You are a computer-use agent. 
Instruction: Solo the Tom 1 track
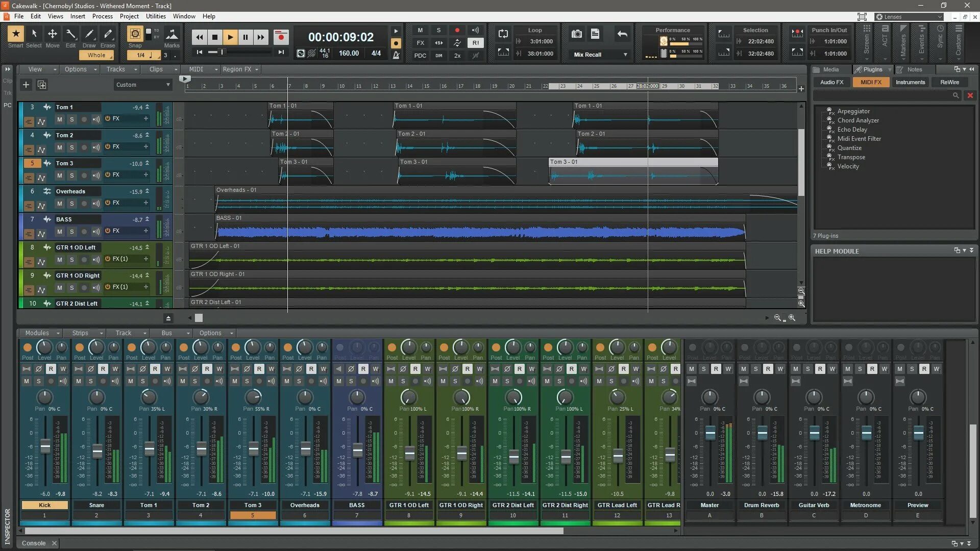(x=71, y=119)
